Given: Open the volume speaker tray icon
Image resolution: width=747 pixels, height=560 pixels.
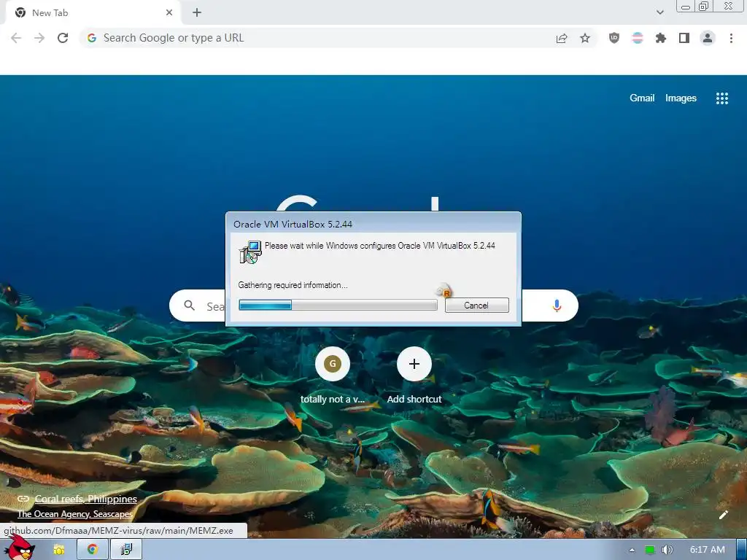Looking at the screenshot, I should pos(667,550).
